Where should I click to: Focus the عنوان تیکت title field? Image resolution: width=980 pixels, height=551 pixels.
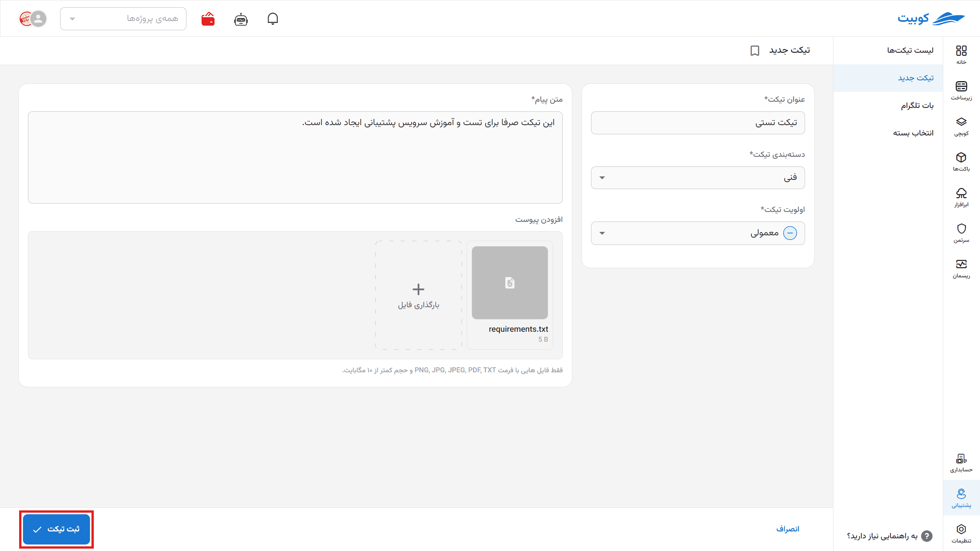tap(698, 123)
